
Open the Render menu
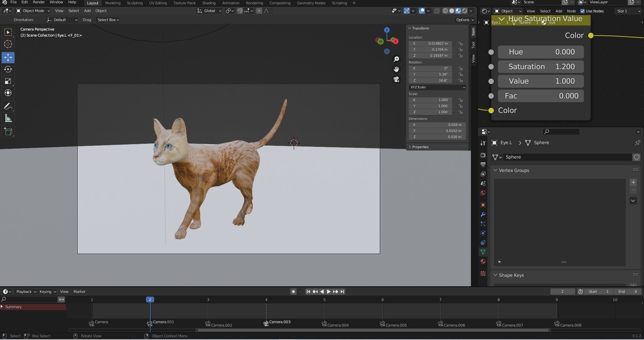[39, 2]
